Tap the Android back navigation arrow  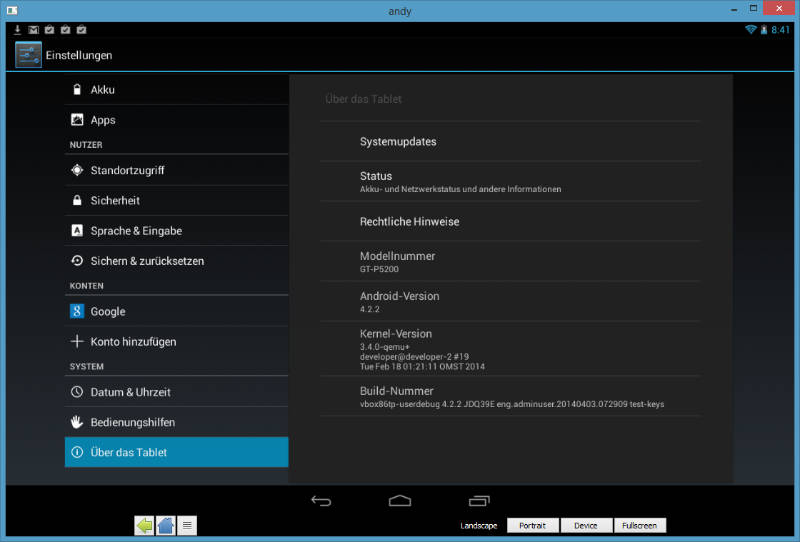320,501
